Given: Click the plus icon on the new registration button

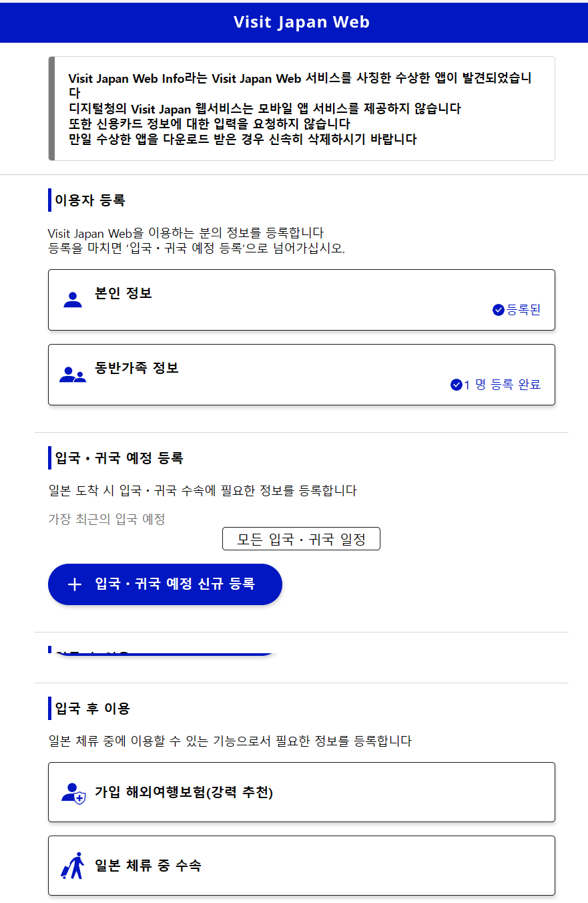Looking at the screenshot, I should point(73,584).
